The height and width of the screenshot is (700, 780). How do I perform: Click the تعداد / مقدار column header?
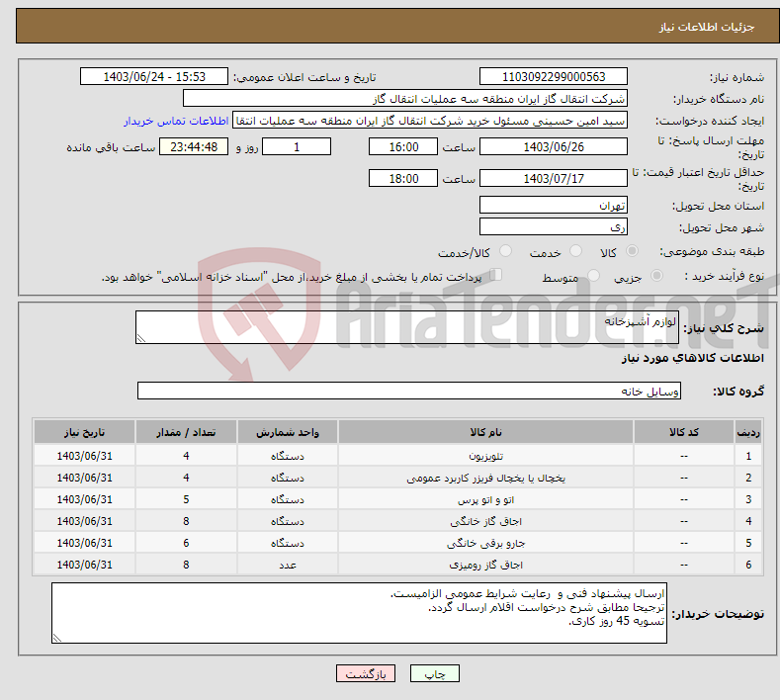pos(186,432)
